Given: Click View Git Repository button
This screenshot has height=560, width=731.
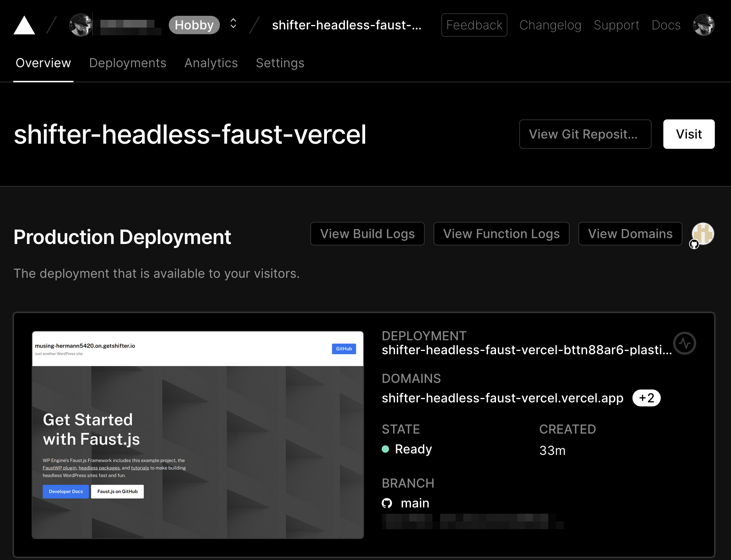Looking at the screenshot, I should pos(585,134).
